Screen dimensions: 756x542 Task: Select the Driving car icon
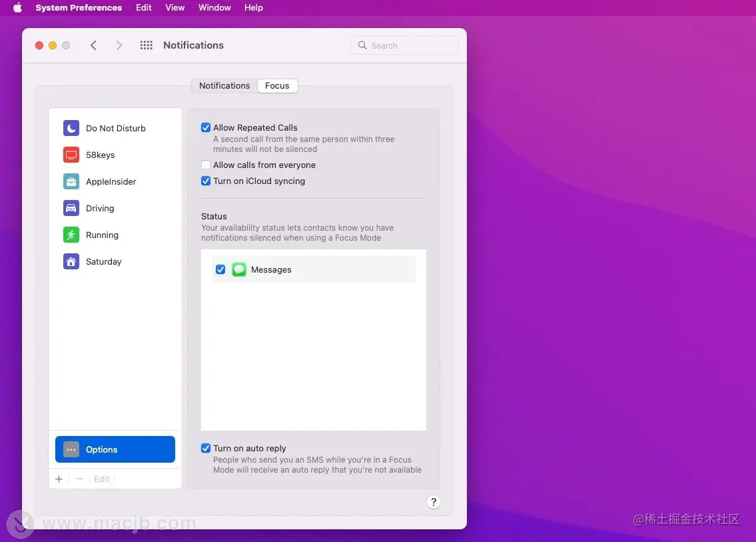click(x=71, y=208)
